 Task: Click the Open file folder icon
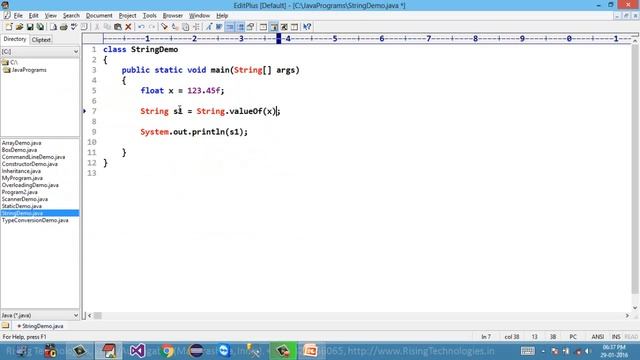pyautogui.click(x=19, y=27)
